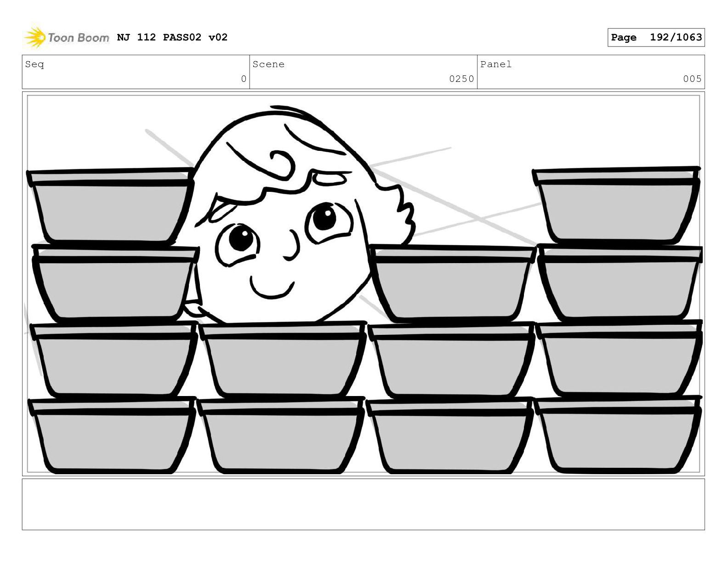Viewport: 728px width, 563px height.
Task: Click the Page 192/1063 box
Action: 656,37
